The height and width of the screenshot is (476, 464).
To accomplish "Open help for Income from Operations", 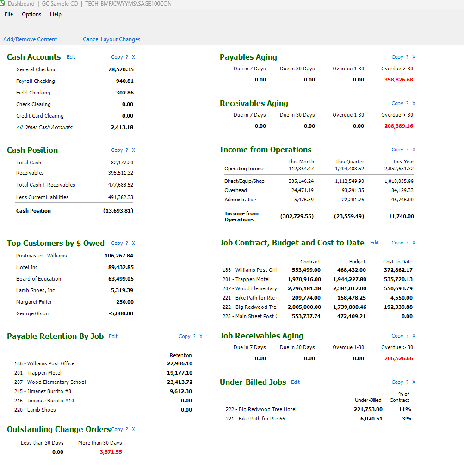I will pos(407,150).
